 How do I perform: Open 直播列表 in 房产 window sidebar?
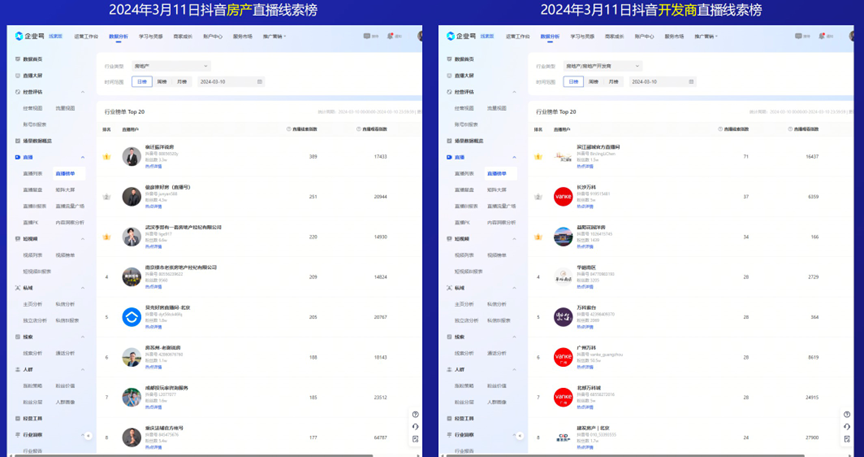33,174
